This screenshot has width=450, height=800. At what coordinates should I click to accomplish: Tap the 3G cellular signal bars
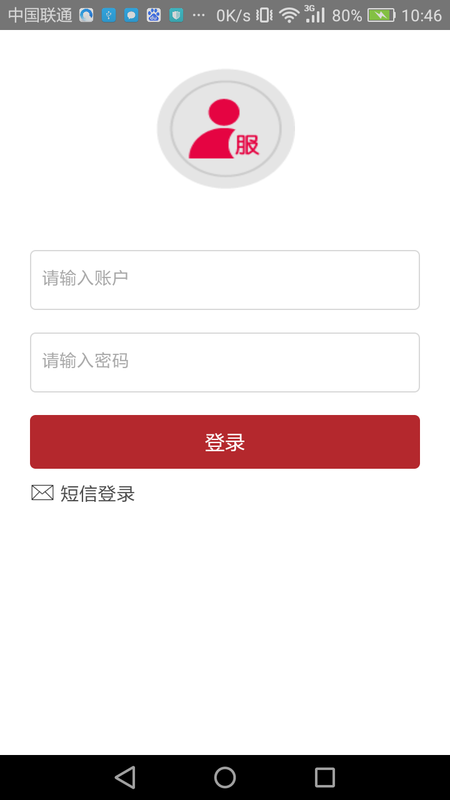314,14
